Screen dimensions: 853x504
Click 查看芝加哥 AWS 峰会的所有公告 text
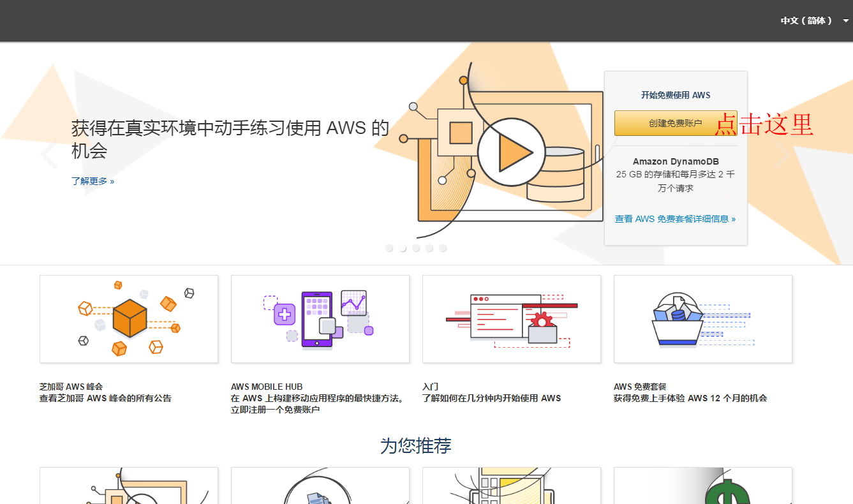pos(105,398)
